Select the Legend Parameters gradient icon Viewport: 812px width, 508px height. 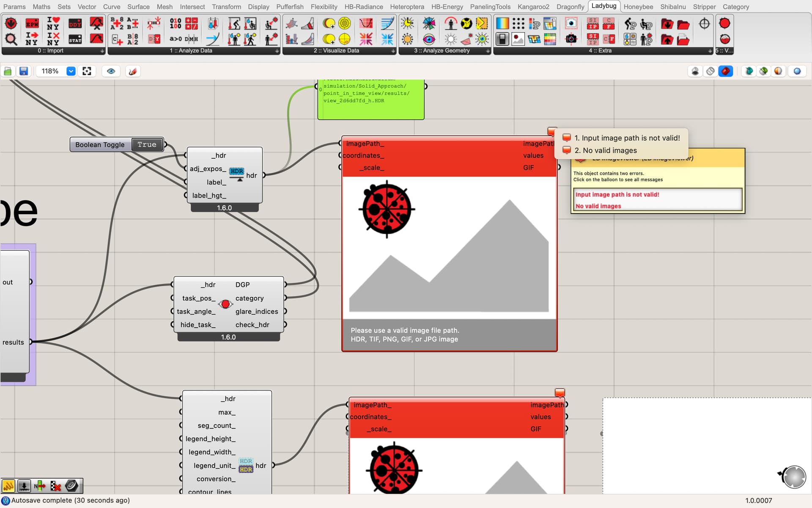(502, 23)
